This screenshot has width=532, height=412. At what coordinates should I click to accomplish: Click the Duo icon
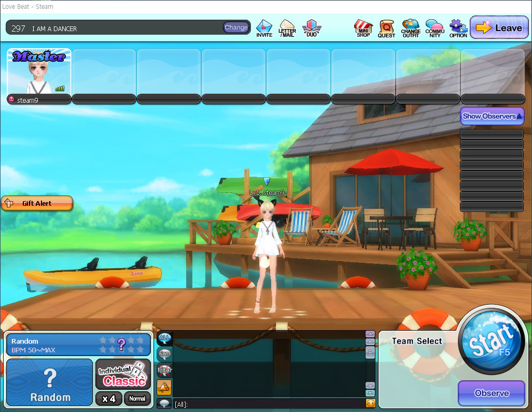click(311, 28)
